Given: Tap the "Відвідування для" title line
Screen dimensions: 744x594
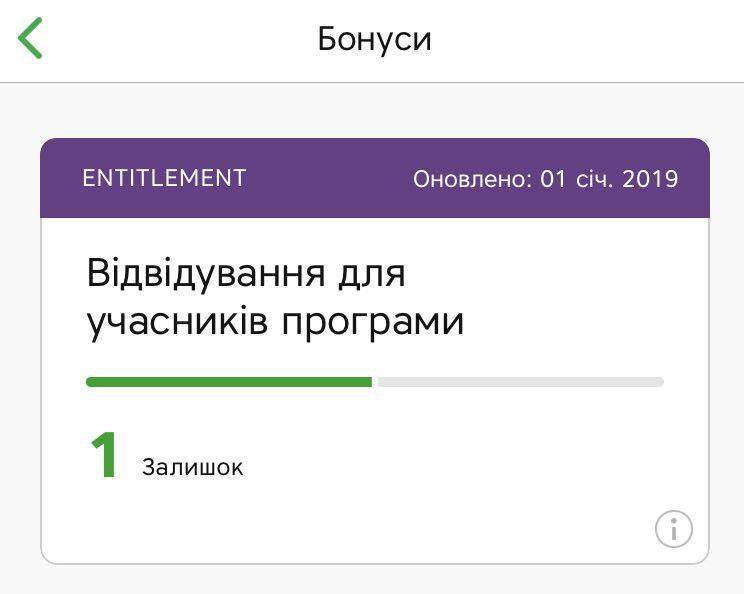Looking at the screenshot, I should point(246,274).
